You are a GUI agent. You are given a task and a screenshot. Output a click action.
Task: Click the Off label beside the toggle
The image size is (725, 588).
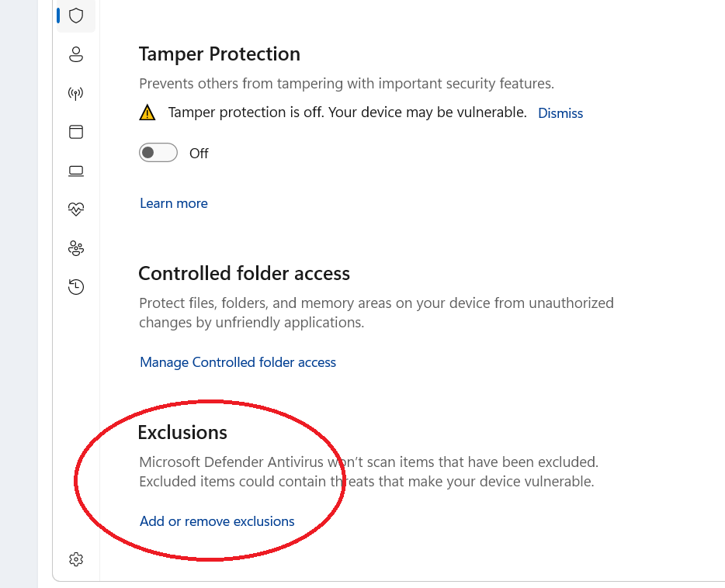pos(199,154)
